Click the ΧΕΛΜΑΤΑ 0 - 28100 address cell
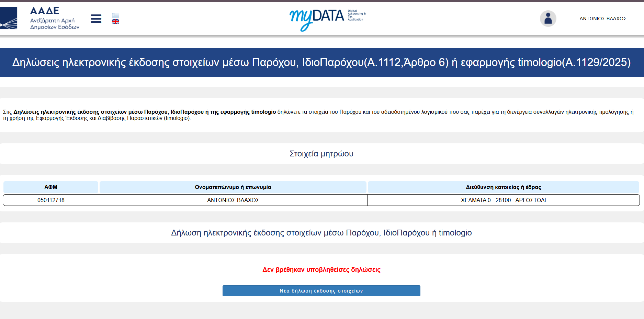The height and width of the screenshot is (319, 644). point(503,200)
